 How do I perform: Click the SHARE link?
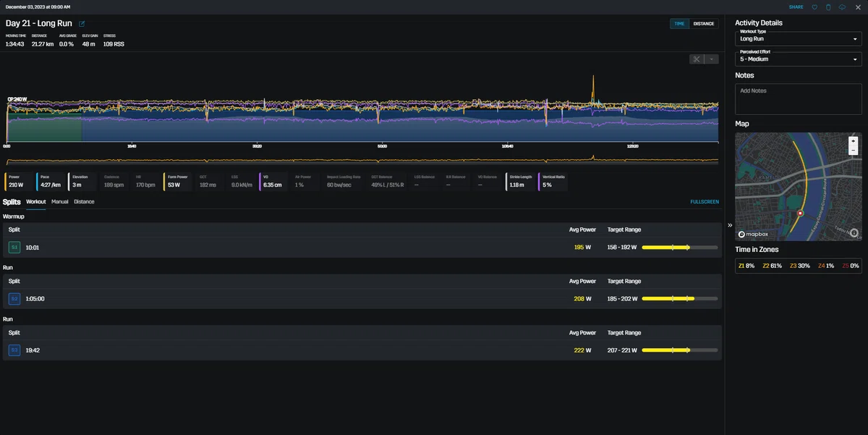[796, 7]
